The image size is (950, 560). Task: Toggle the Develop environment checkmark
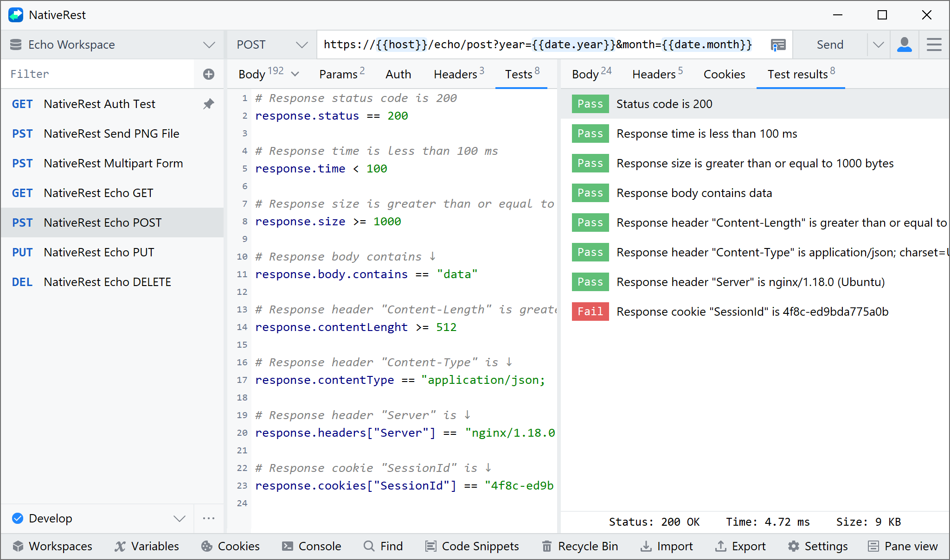(x=18, y=518)
